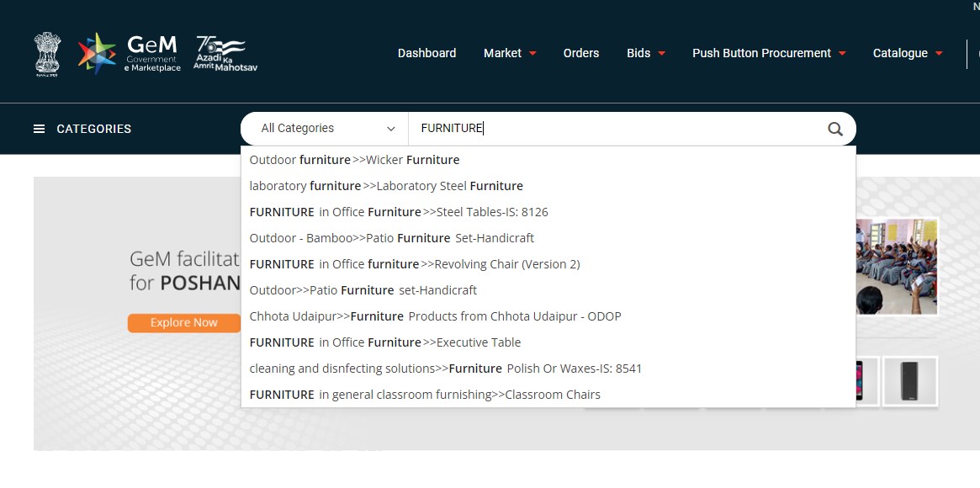Click the dark product thumbnail on the right
980x488 pixels.
(x=909, y=380)
